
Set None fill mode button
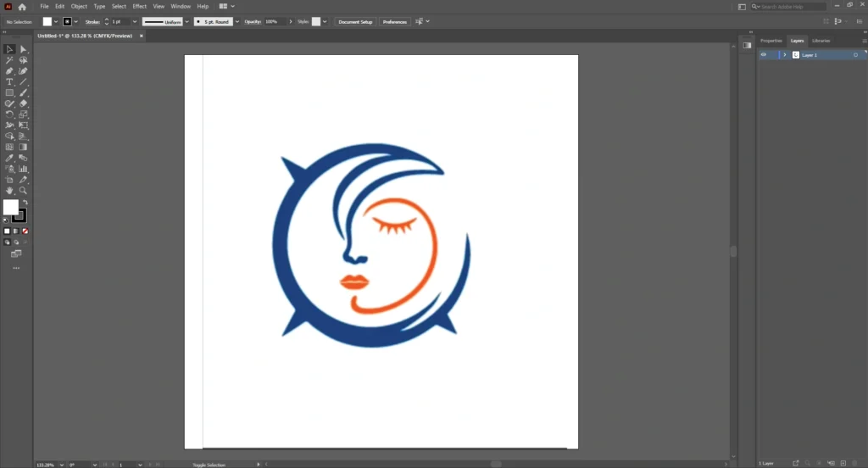point(25,231)
